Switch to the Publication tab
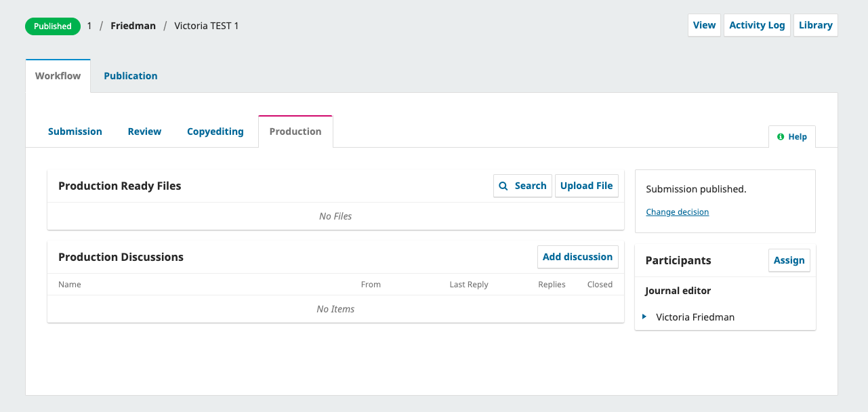 pos(131,76)
